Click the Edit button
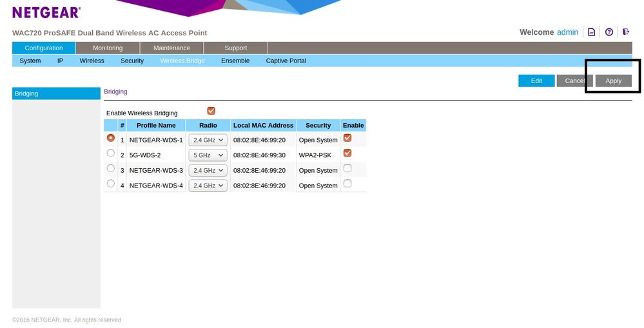 click(536, 81)
